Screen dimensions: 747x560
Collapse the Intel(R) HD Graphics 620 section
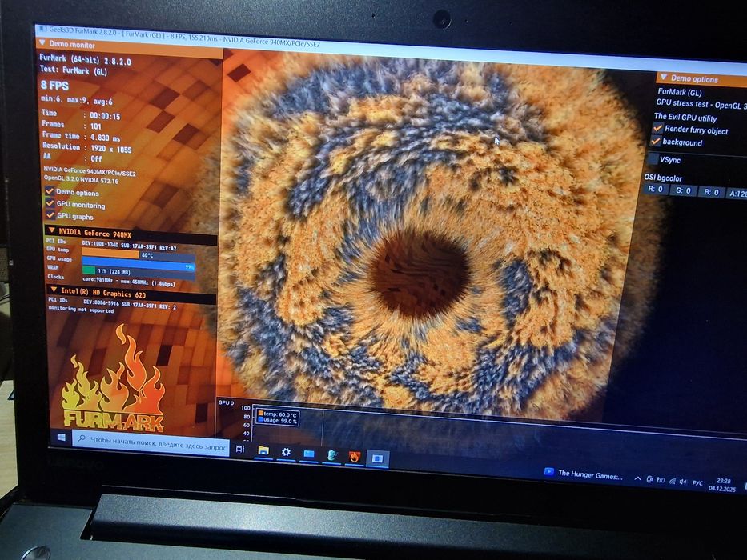pos(54,290)
